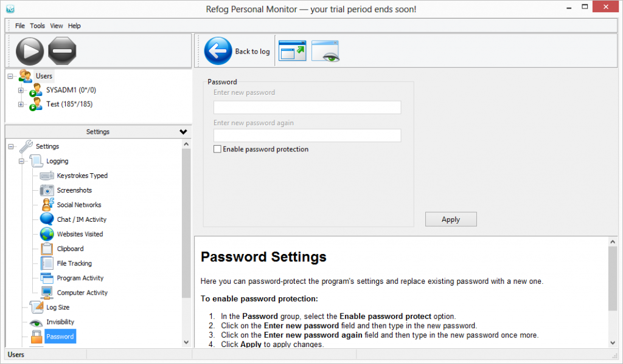The image size is (623, 364).
Task: Open the View menu
Action: coord(57,26)
